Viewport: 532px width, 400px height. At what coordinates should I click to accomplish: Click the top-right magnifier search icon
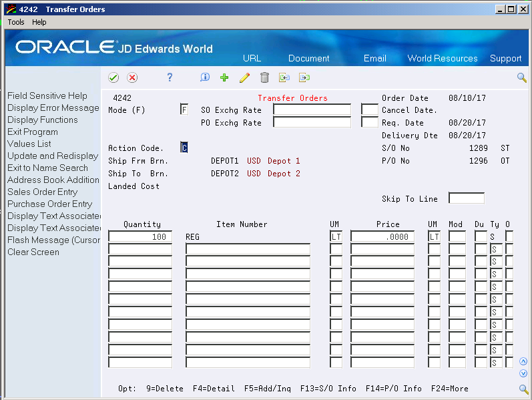pos(522,77)
